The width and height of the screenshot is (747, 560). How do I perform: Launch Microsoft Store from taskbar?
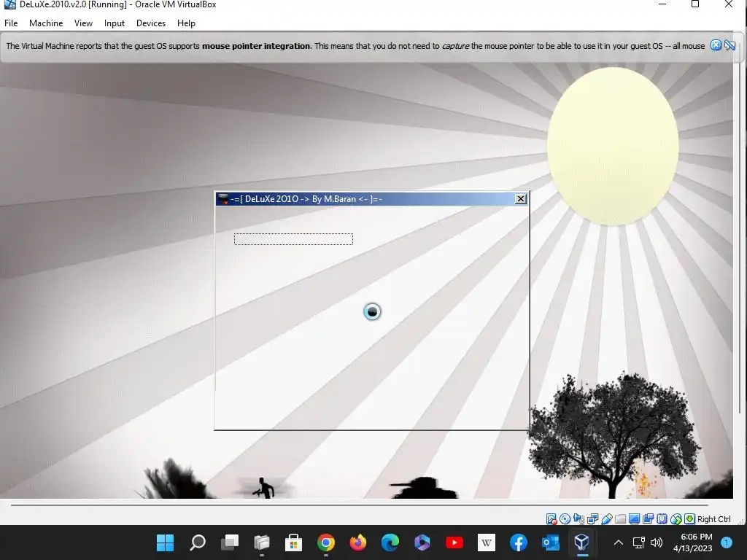pos(293,542)
